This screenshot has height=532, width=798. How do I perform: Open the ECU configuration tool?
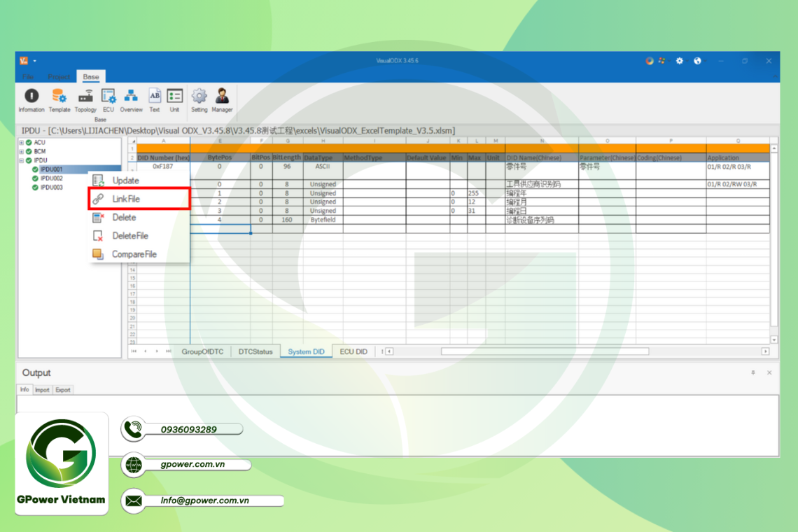(x=108, y=100)
